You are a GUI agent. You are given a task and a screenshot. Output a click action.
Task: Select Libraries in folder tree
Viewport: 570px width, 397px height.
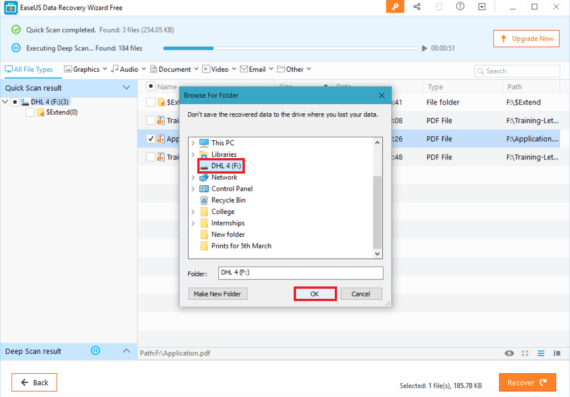click(x=224, y=155)
